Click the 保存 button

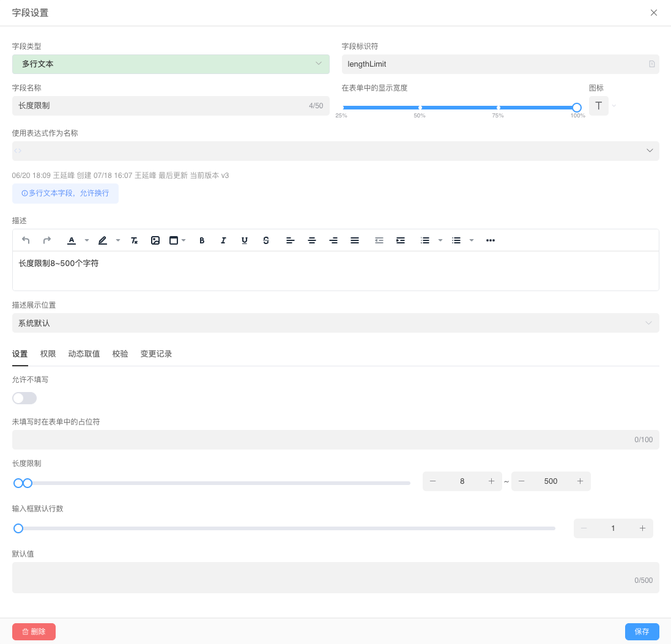point(642,632)
